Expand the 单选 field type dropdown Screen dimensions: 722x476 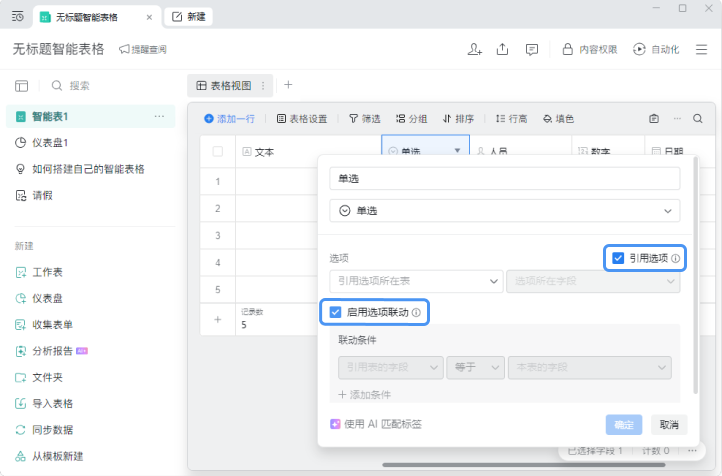point(505,211)
